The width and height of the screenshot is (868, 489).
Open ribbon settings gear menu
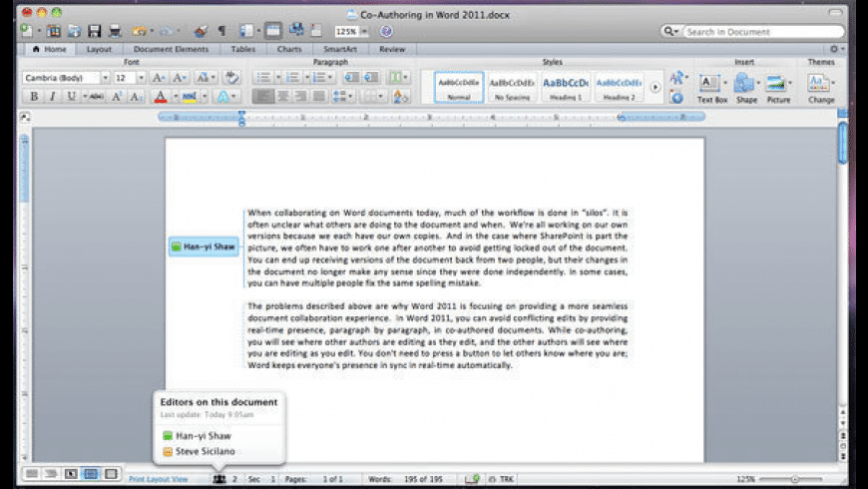pos(836,49)
